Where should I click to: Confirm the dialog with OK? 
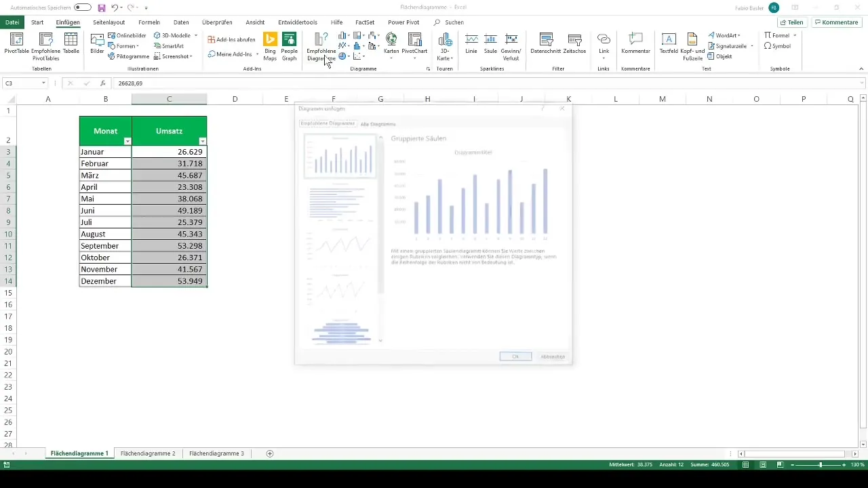[515, 357]
